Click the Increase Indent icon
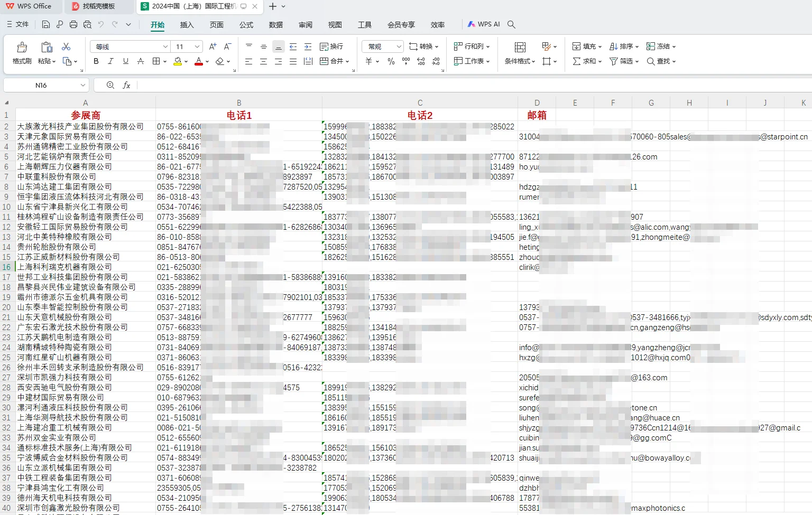The width and height of the screenshot is (812, 515). [308, 46]
